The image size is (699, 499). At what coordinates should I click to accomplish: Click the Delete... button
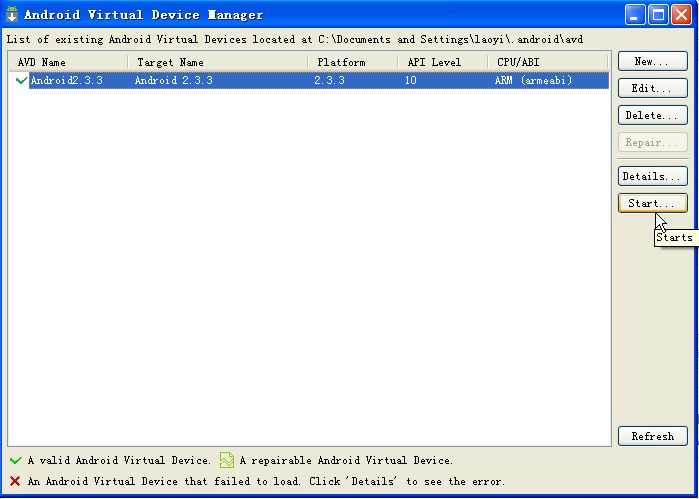(653, 115)
